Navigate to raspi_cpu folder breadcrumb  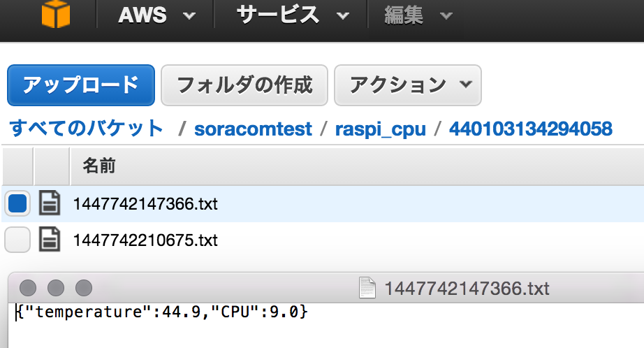(x=380, y=129)
